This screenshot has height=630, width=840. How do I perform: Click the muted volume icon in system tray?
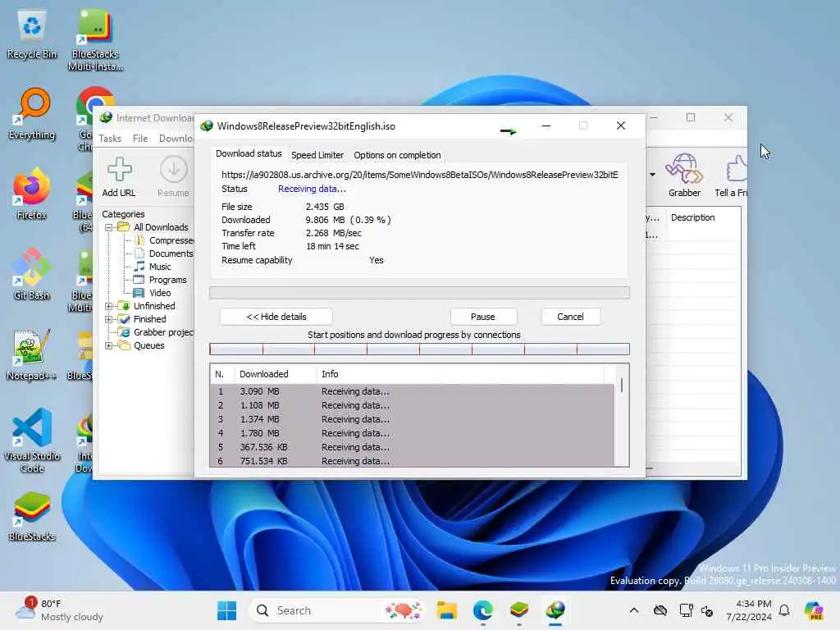pyautogui.click(x=707, y=610)
